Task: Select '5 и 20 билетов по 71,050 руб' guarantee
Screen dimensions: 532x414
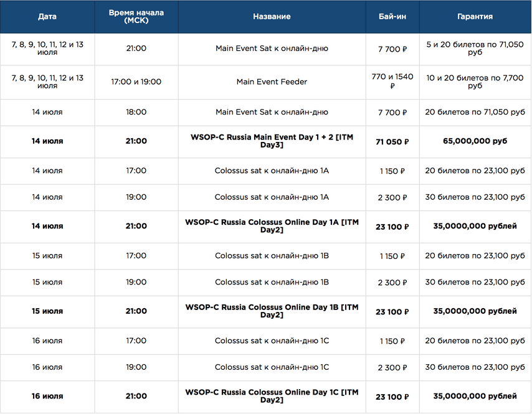Action: [475, 49]
